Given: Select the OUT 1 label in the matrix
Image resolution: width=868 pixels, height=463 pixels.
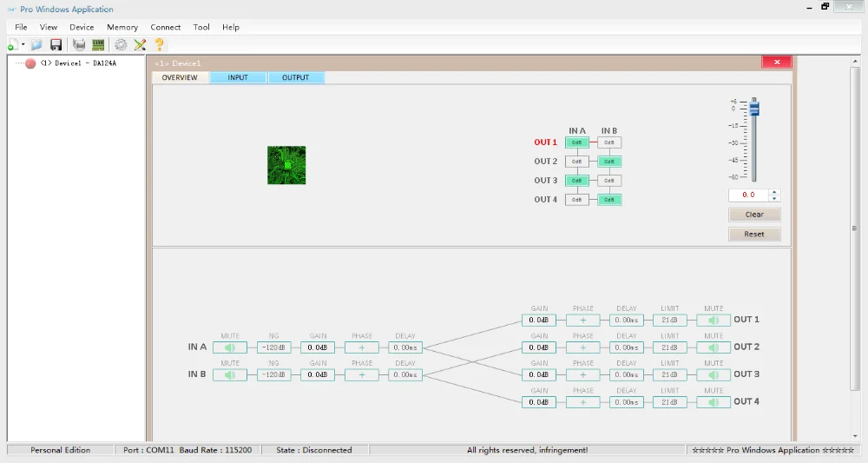Looking at the screenshot, I should [545, 142].
